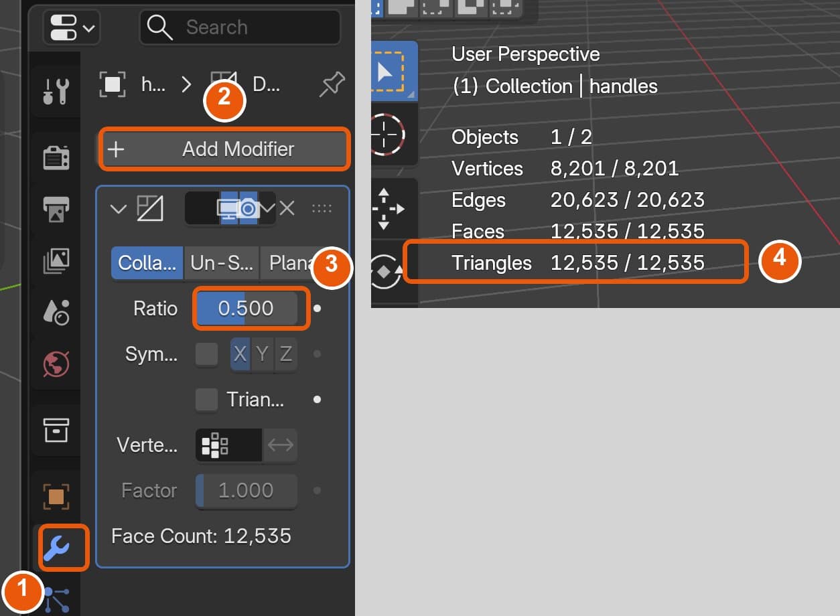Click the '(1) Collection | handles' text
This screenshot has height=616, width=840.
[555, 86]
